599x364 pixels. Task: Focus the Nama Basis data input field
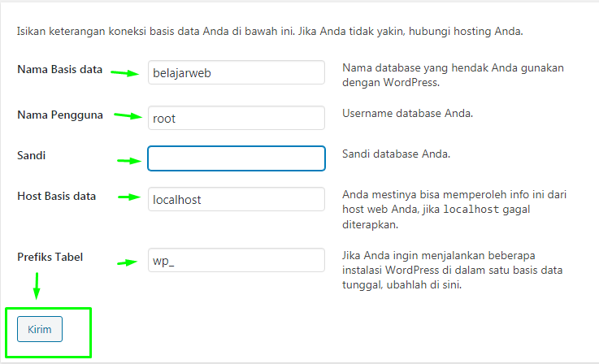pos(236,72)
